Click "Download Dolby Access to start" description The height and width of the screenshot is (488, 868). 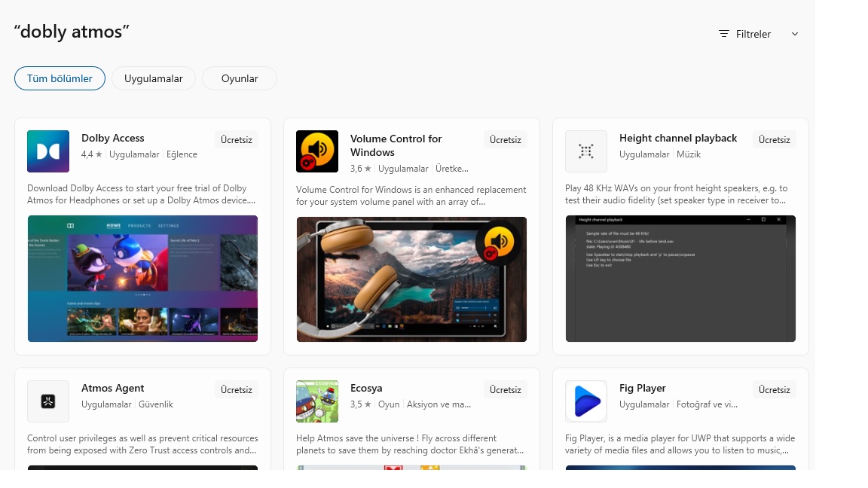141,194
